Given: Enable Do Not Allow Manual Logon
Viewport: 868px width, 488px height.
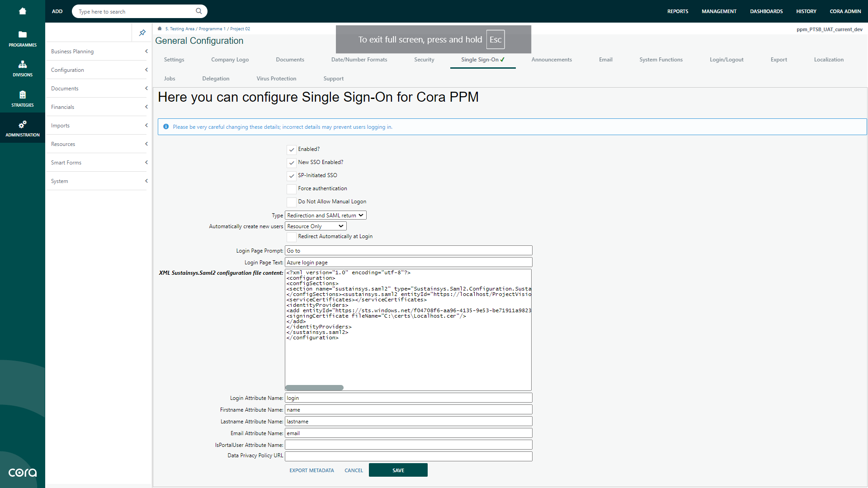Looking at the screenshot, I should click(x=292, y=202).
